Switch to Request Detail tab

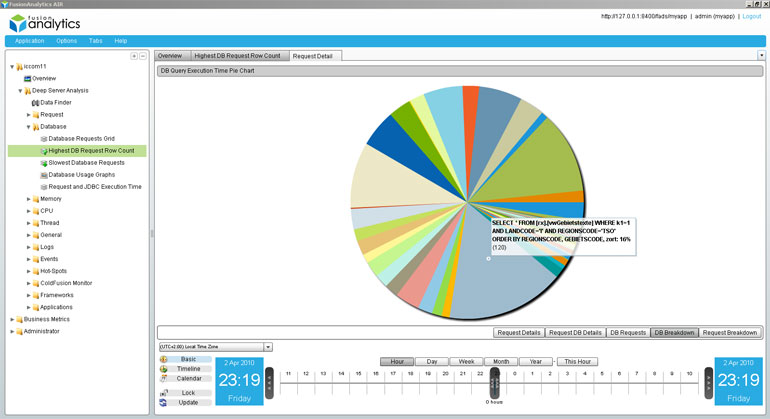point(313,56)
